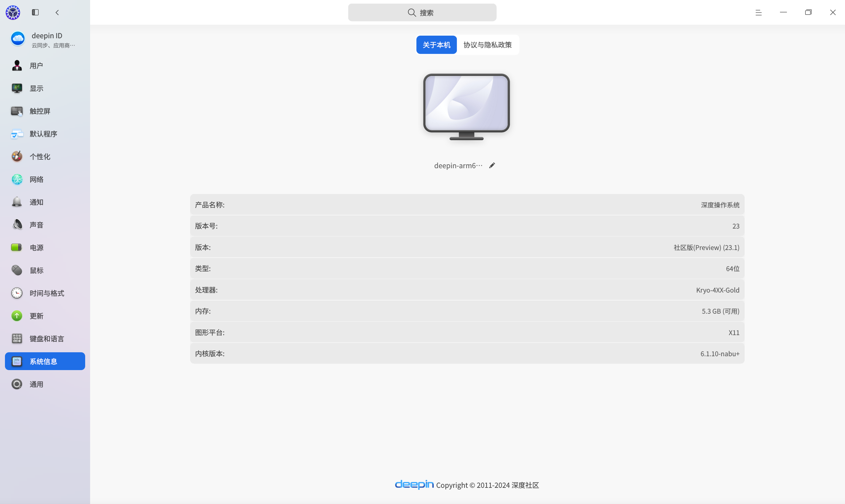Open the 鼠标 mouse settings

pos(45,270)
